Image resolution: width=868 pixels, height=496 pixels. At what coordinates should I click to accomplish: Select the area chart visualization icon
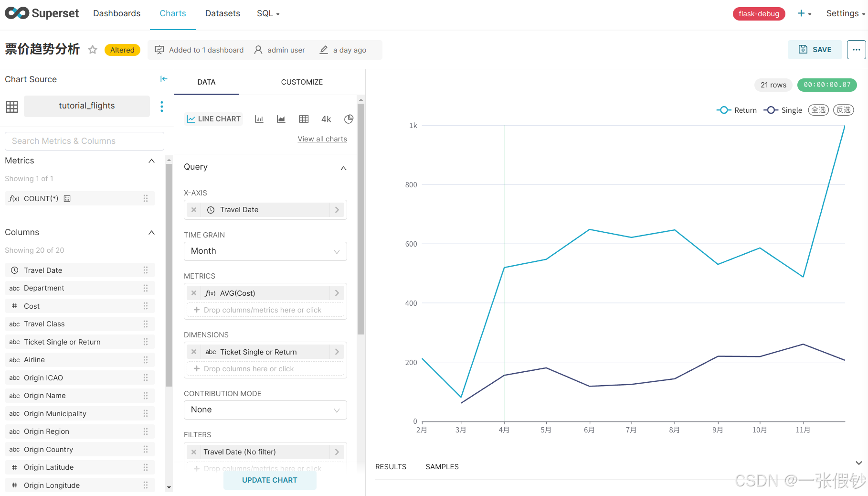(281, 119)
